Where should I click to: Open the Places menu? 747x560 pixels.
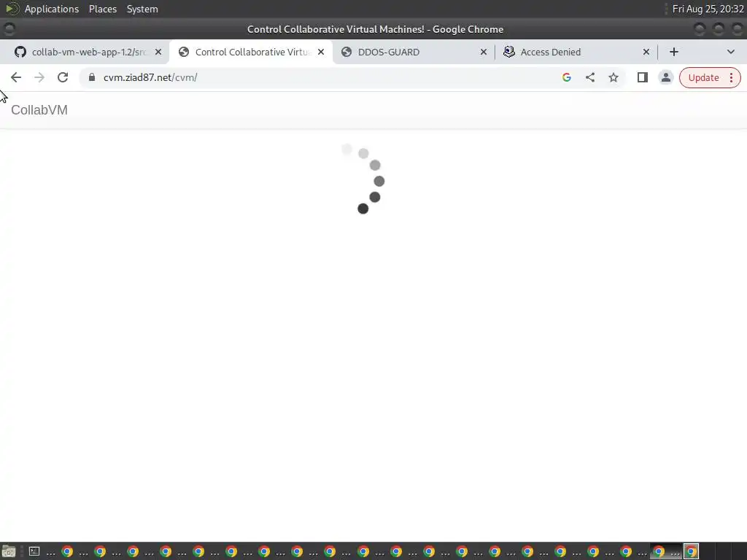(103, 9)
